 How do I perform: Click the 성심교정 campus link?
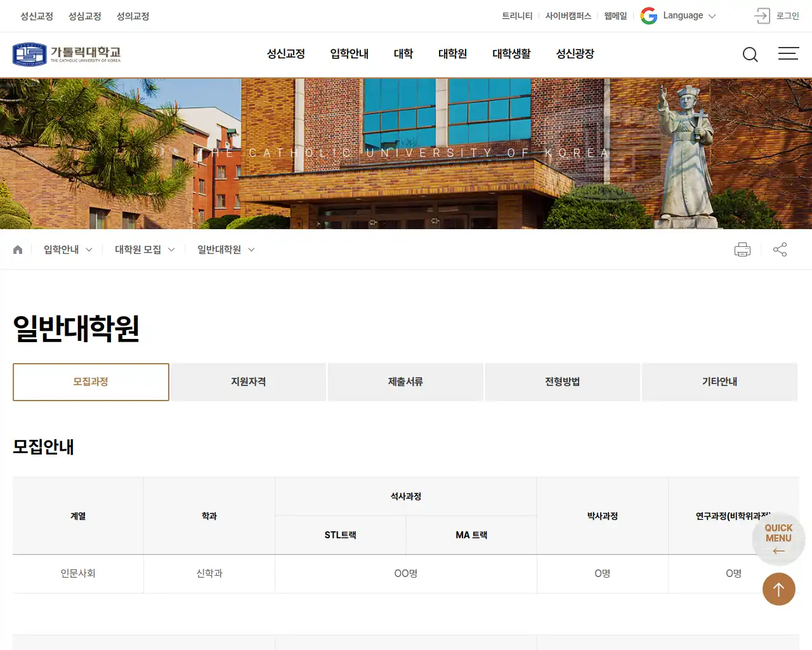pyautogui.click(x=85, y=16)
